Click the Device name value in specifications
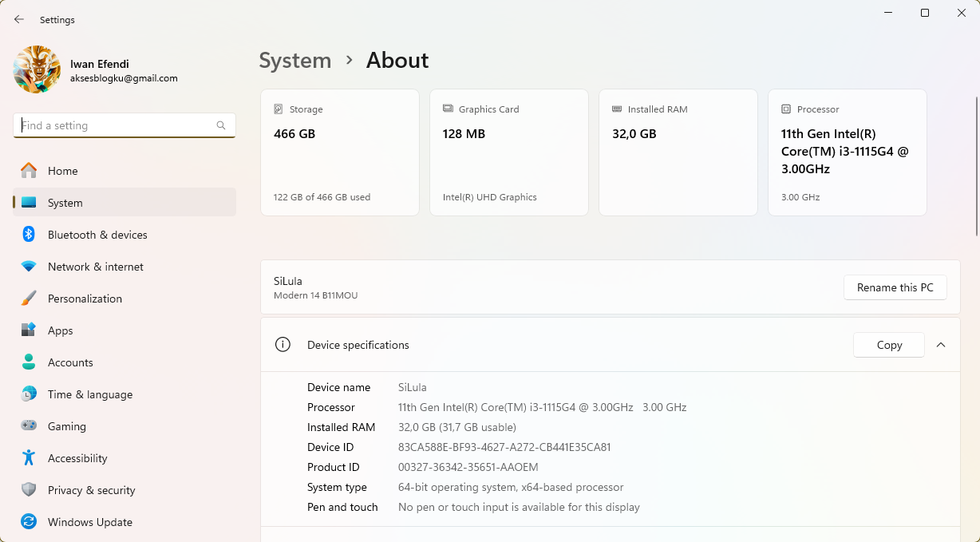Screen dimensions: 980x542 tap(413, 387)
